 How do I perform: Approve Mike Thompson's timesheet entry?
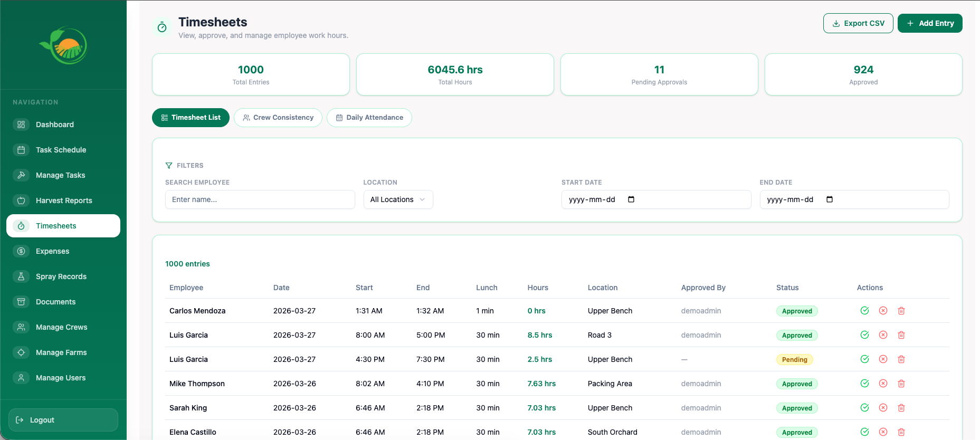864,384
